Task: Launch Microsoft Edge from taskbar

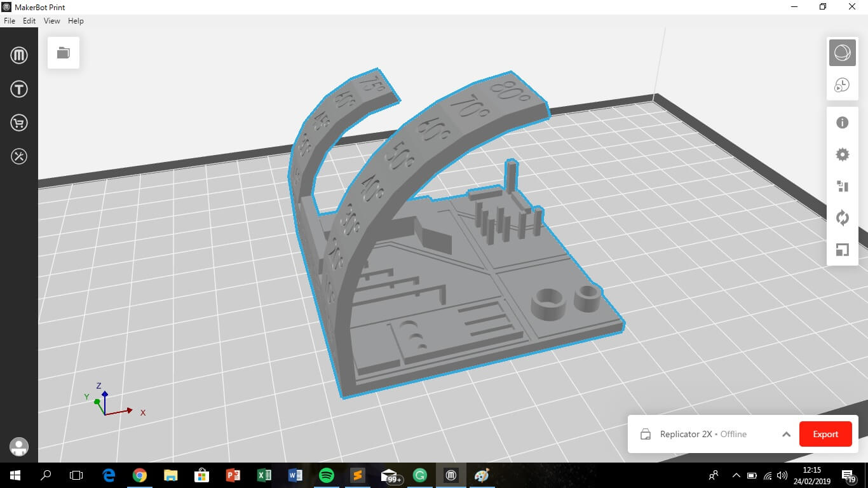Action: coord(109,475)
